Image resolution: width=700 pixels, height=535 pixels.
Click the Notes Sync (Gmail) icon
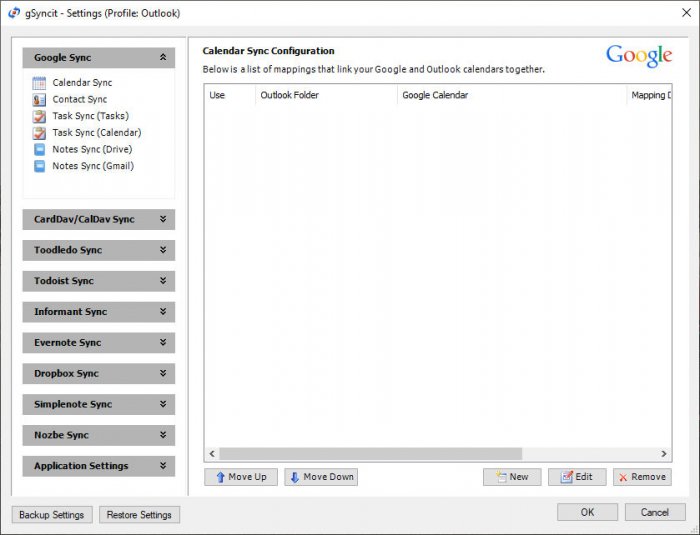pyautogui.click(x=39, y=166)
